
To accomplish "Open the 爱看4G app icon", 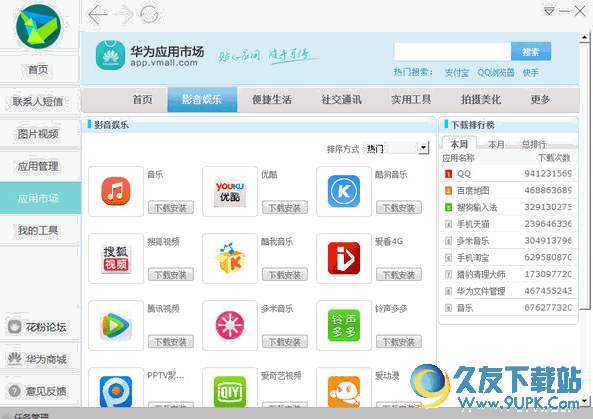I will [344, 258].
